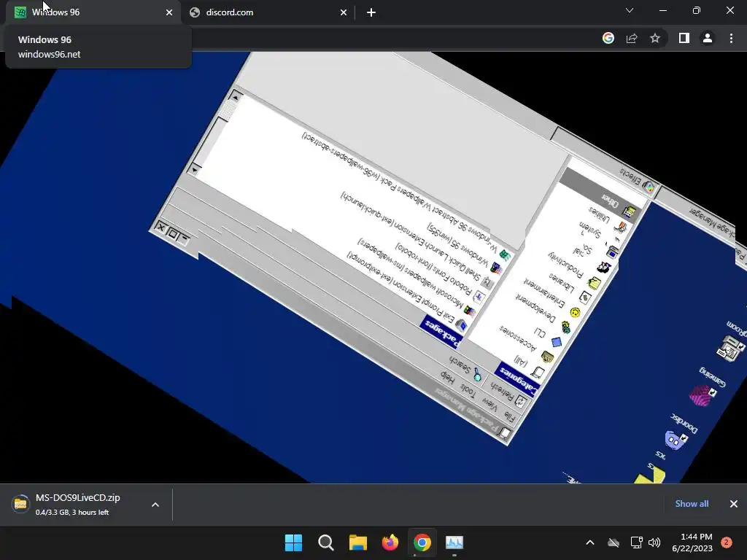Screen dimensions: 747x560
Task: Select the Productivity category icon
Action: (594, 283)
